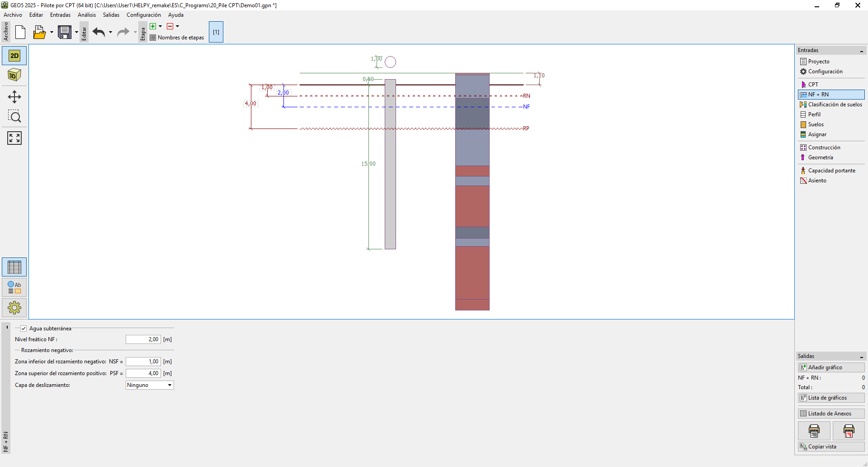The height and width of the screenshot is (467, 868).
Task: Open the Configuración menu
Action: coord(143,15)
